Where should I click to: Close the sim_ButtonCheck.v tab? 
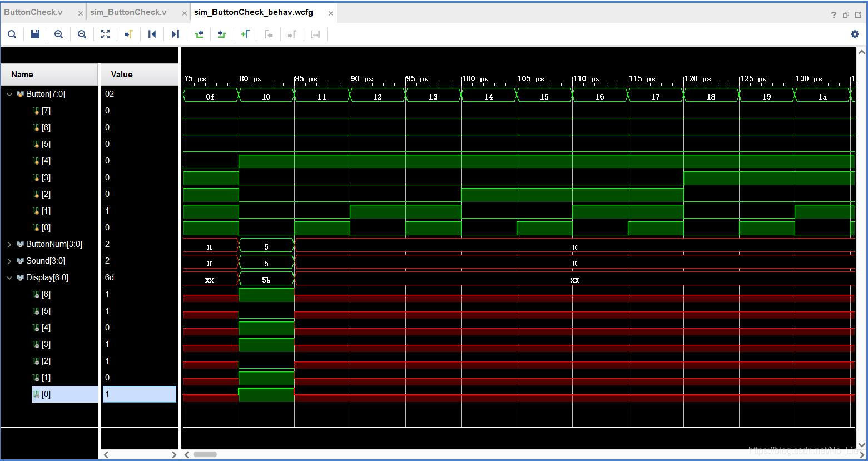pos(184,13)
